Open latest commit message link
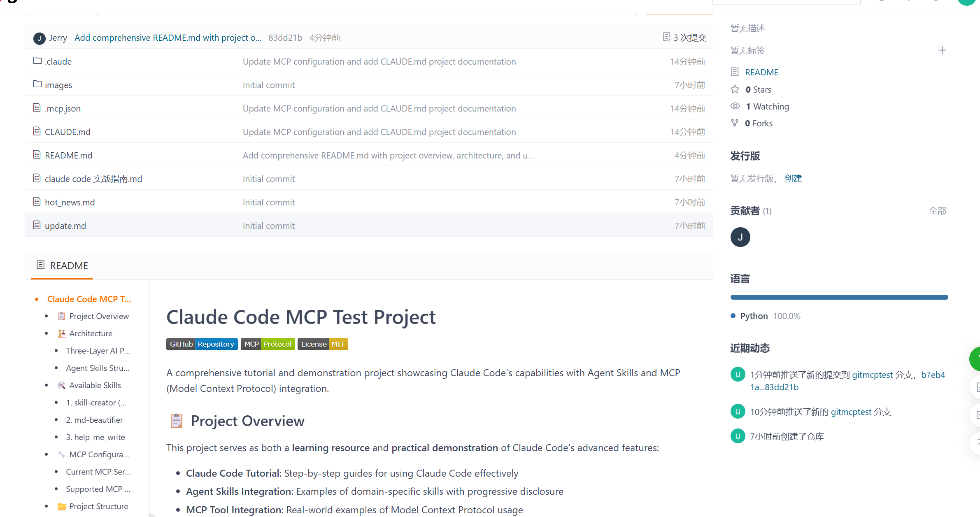The height and width of the screenshot is (517, 980). (x=168, y=37)
